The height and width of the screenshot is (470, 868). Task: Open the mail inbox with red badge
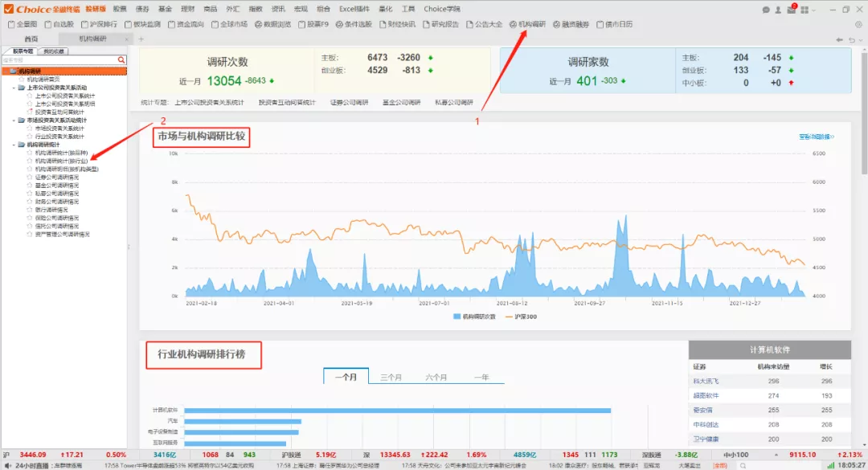pos(791,10)
